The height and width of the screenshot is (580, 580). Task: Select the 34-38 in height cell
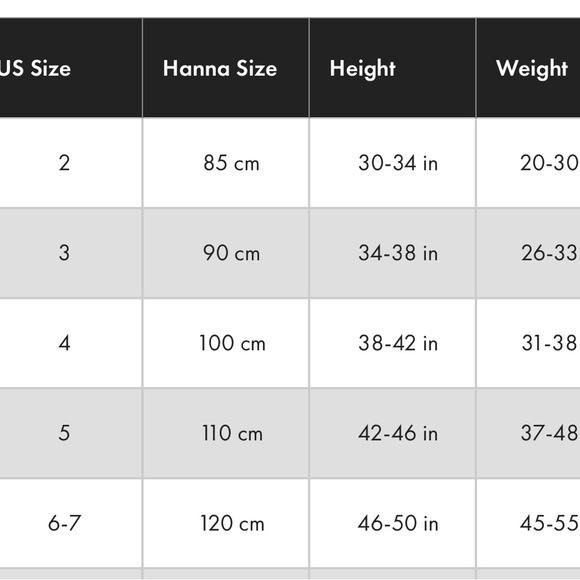click(392, 253)
